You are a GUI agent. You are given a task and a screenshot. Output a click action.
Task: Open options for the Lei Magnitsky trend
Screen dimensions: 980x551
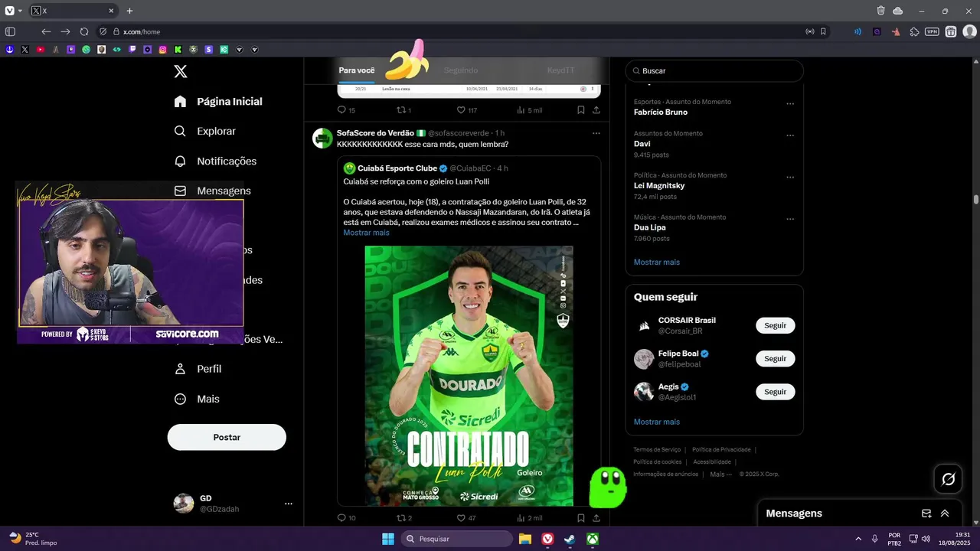(x=790, y=178)
